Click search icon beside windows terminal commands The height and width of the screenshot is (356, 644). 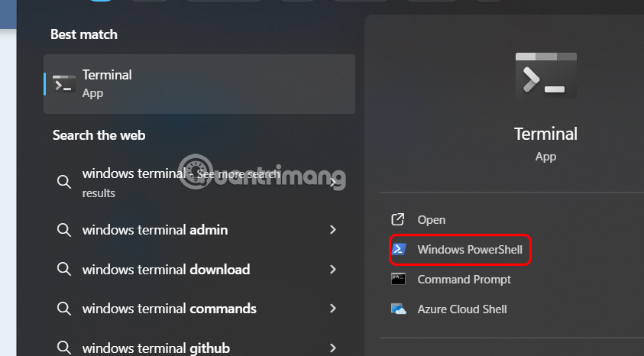point(65,309)
